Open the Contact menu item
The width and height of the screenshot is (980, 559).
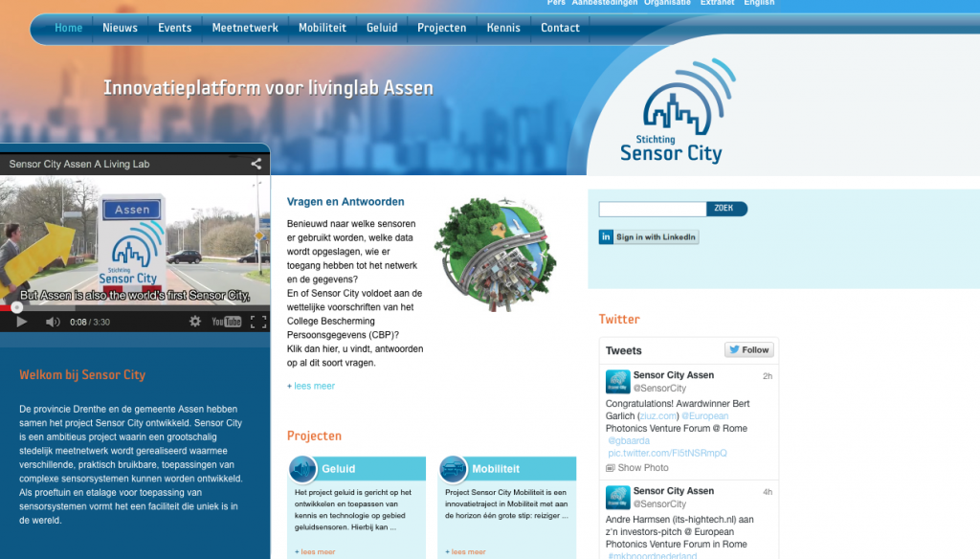(560, 28)
